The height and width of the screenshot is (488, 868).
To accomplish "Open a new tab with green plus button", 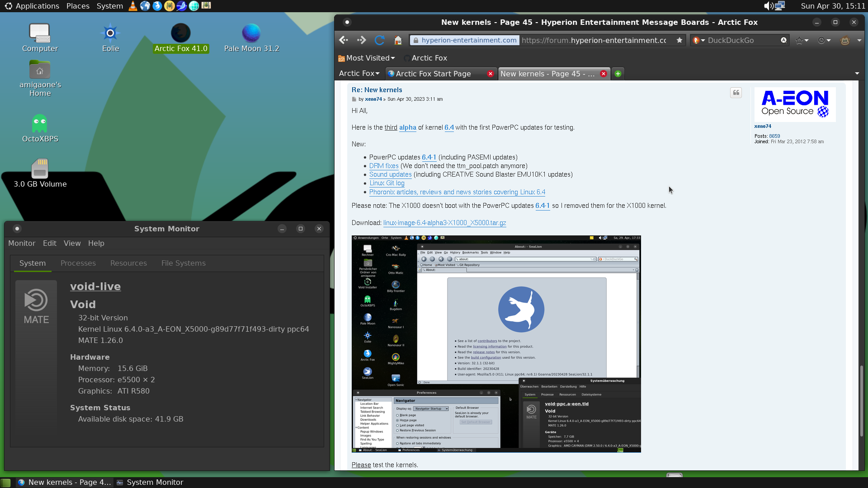I will (x=618, y=74).
